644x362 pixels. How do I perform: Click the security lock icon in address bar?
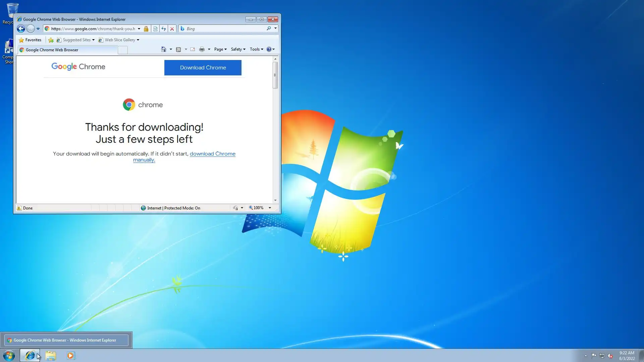(x=146, y=29)
